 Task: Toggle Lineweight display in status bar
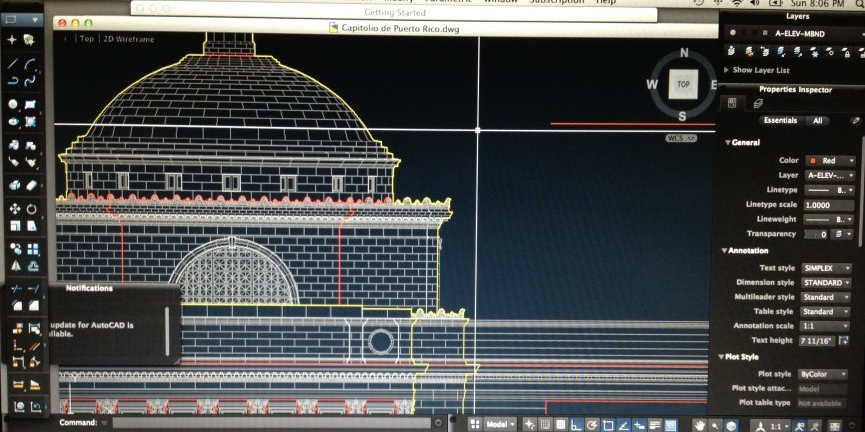655,425
